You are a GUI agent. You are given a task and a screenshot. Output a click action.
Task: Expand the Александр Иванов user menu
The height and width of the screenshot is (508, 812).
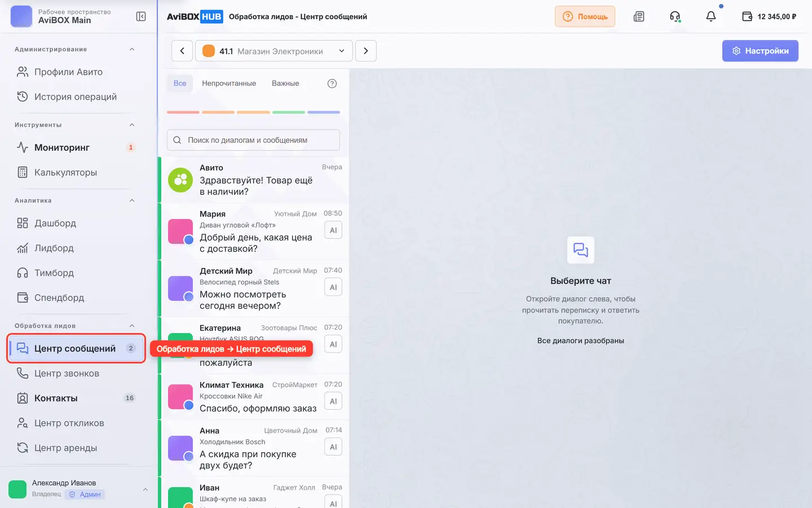point(145,489)
